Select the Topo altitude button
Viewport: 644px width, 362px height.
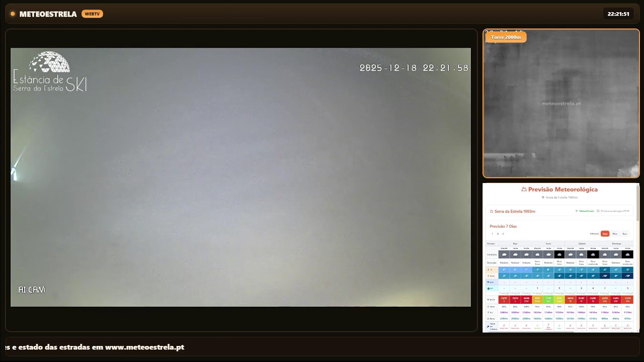605,234
